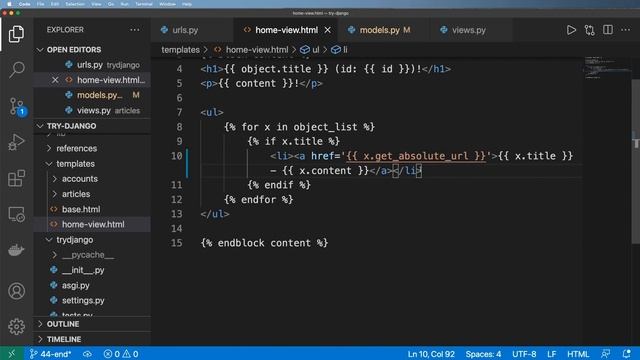Close the home-view.html tab
The width and height of the screenshot is (640, 360).
(327, 30)
